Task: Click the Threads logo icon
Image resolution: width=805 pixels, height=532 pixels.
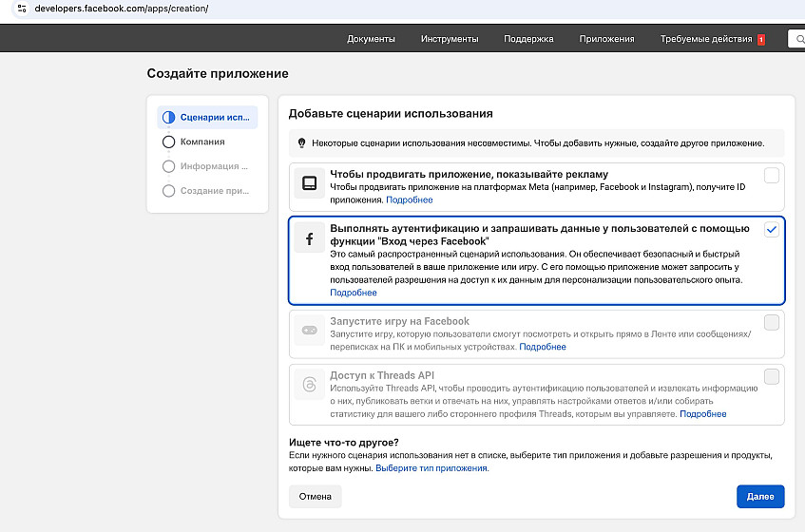Action: [x=310, y=384]
